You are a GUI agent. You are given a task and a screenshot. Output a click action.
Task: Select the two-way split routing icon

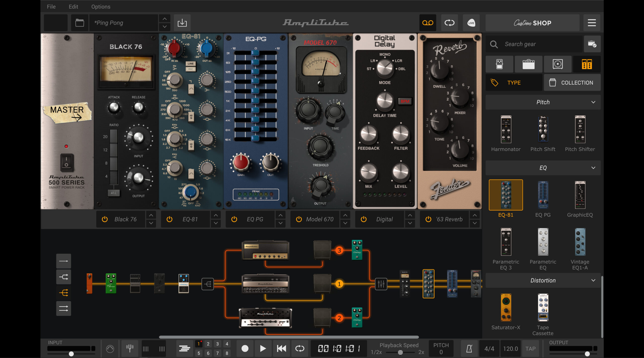pos(64,277)
